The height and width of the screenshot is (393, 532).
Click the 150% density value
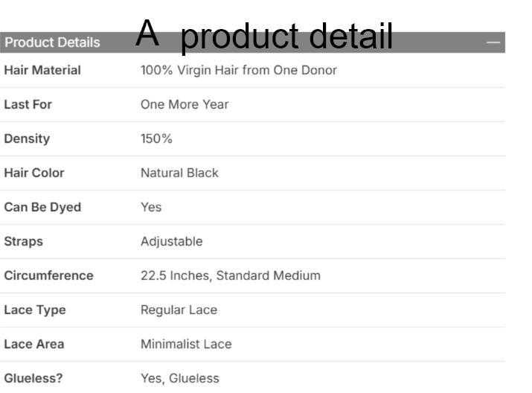(156, 138)
